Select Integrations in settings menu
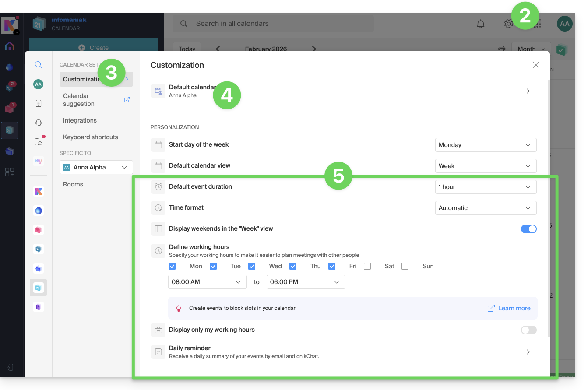 click(x=80, y=120)
